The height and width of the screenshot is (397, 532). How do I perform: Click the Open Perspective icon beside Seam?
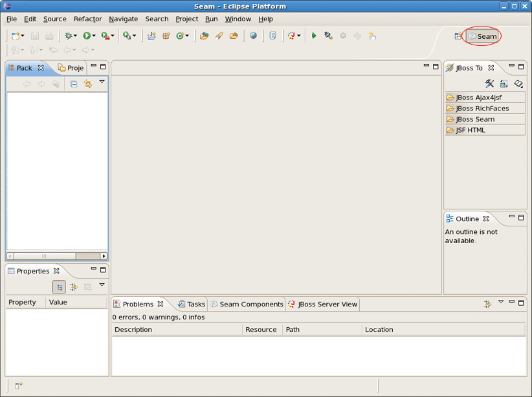(458, 36)
